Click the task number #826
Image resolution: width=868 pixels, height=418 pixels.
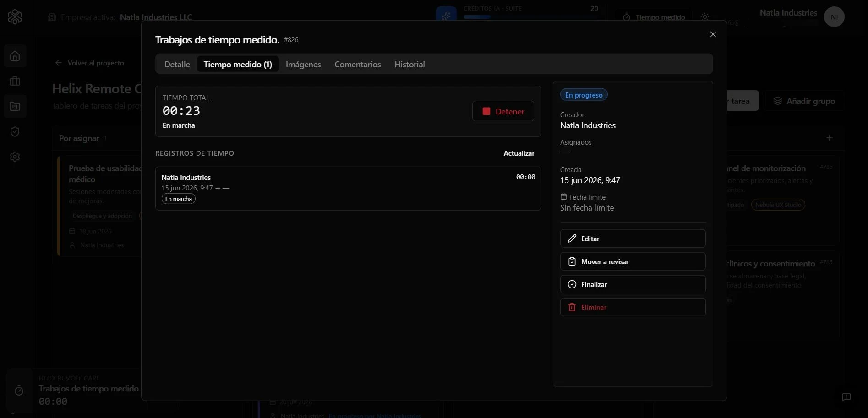pos(291,40)
